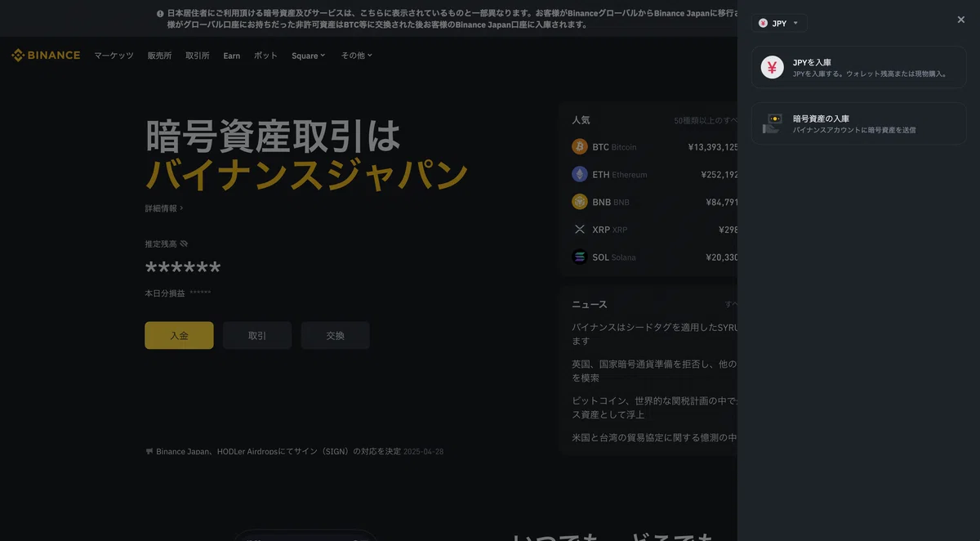Open the 詳細情報 link
Screen dimensions: 980x541
tap(163, 208)
